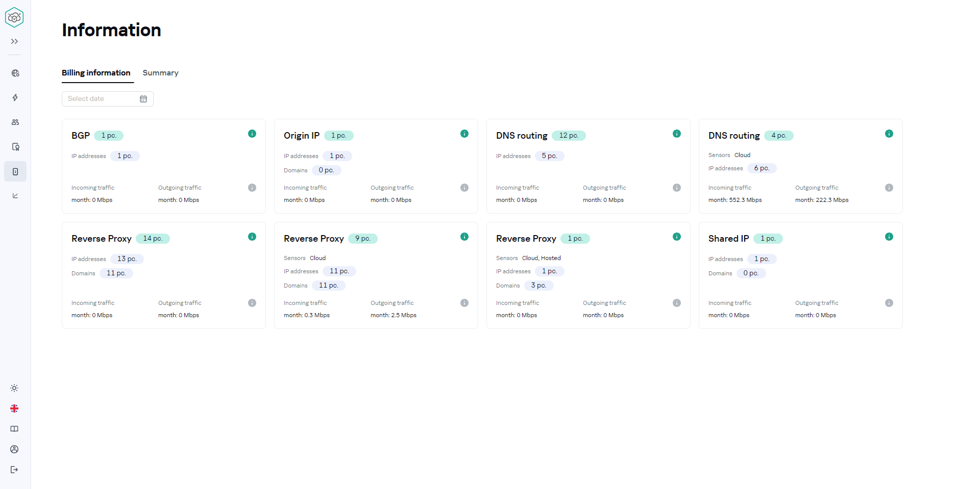Open the calendar icon in date picker

143,99
